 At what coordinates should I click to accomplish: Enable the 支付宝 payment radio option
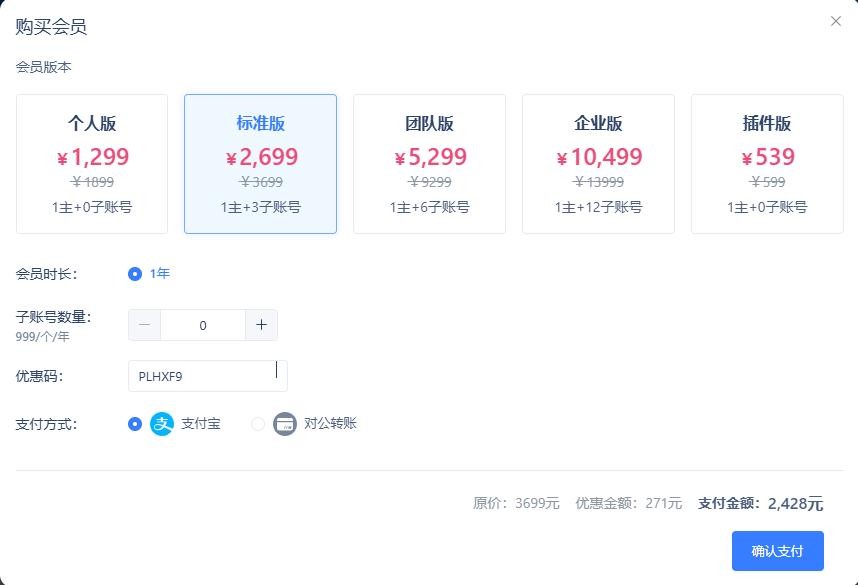[x=134, y=423]
